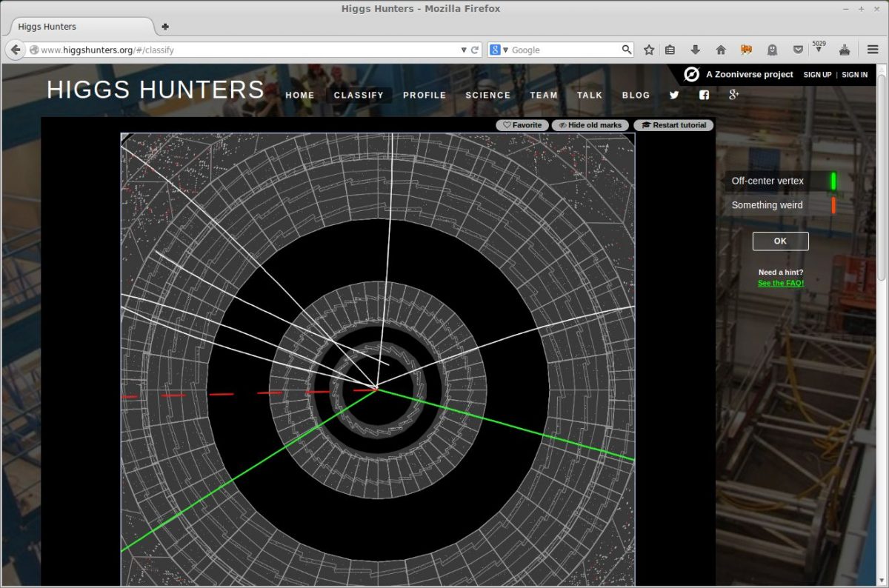The width and height of the screenshot is (889, 588).
Task: Open the Facebook icon link
Action: (x=704, y=95)
